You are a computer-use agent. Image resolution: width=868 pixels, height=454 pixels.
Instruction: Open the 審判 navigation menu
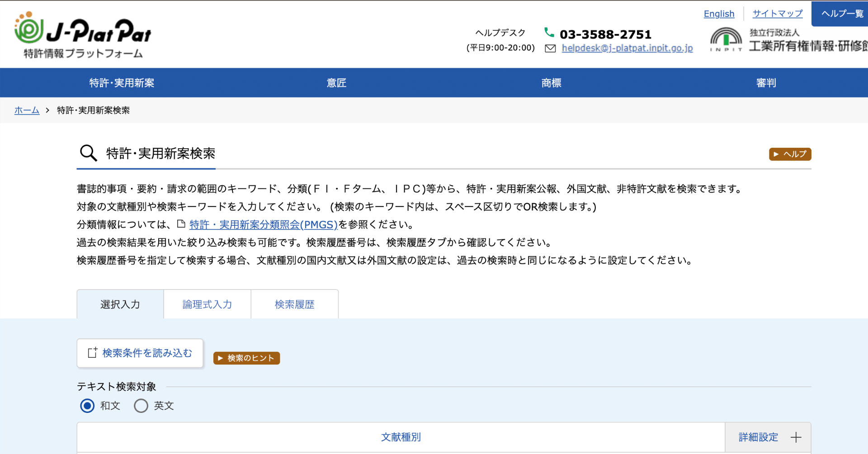click(766, 83)
